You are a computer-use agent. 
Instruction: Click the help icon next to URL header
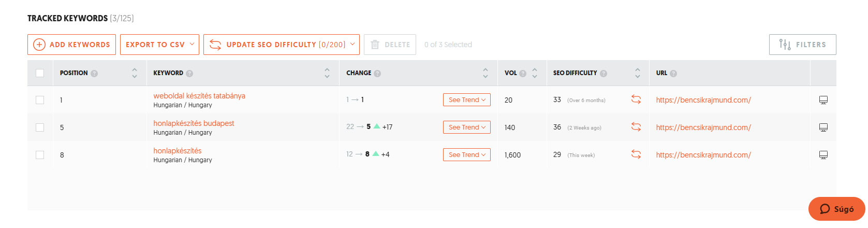673,74
